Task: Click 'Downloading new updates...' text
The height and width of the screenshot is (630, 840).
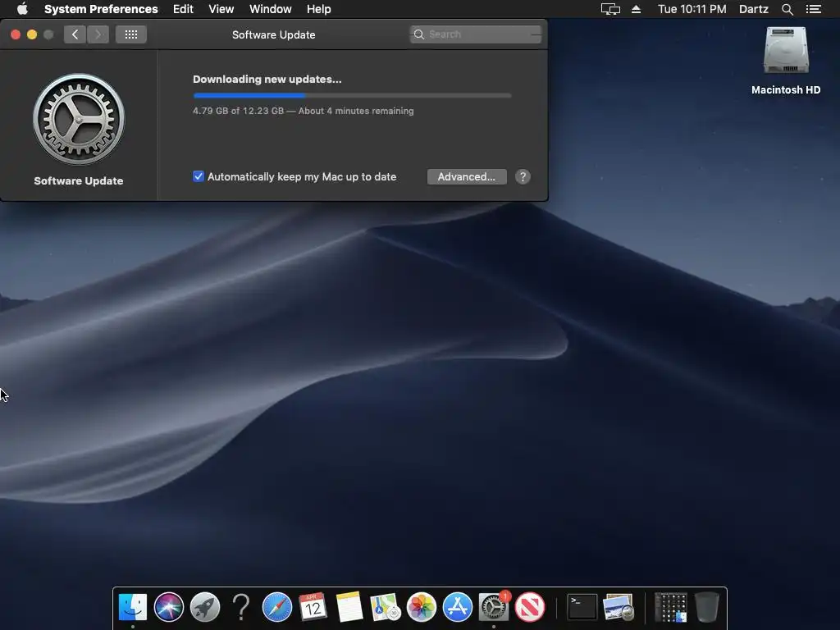Action: [x=267, y=80]
